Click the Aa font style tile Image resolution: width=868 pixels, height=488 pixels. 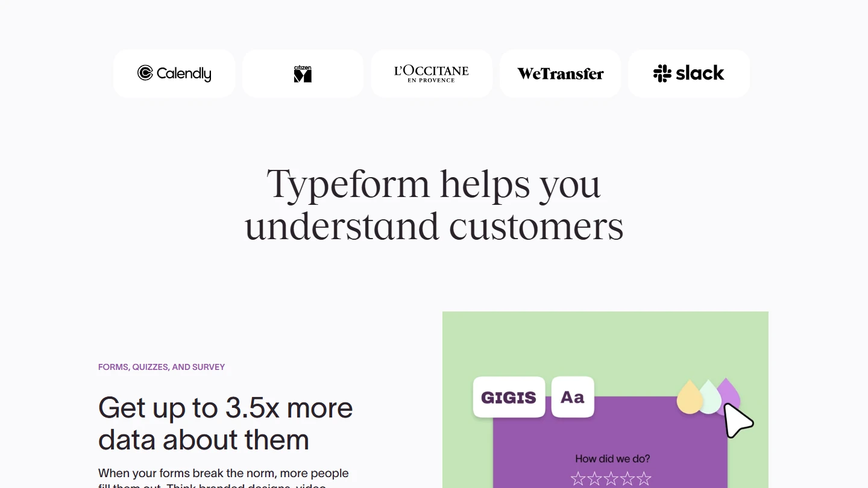click(x=573, y=397)
